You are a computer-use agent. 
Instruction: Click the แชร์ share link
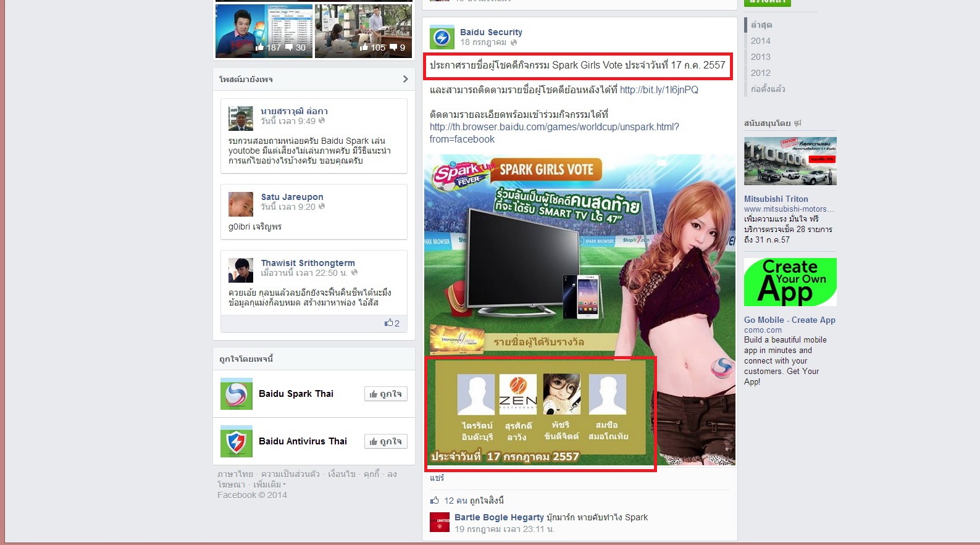pos(437,478)
